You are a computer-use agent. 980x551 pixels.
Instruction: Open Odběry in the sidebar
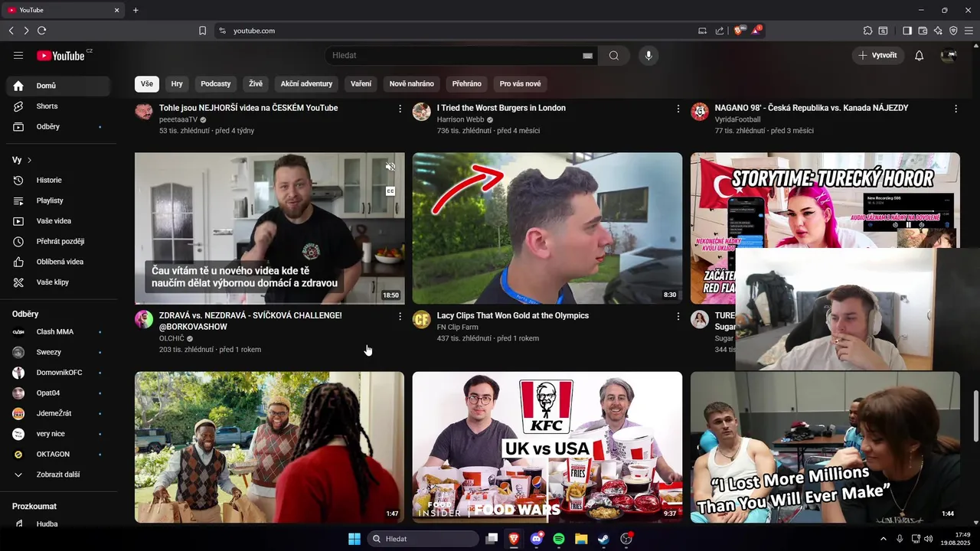coord(58,126)
